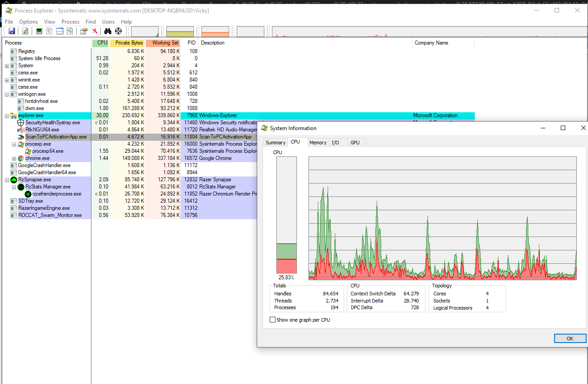Click the procexp64.exe magnifier icon
The width and height of the screenshot is (588, 384).
[28, 151]
